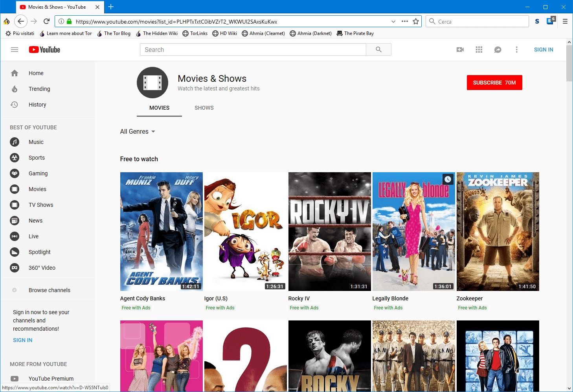This screenshot has height=392, width=573.
Task: Open the three-dot settings menu
Action: tap(516, 50)
